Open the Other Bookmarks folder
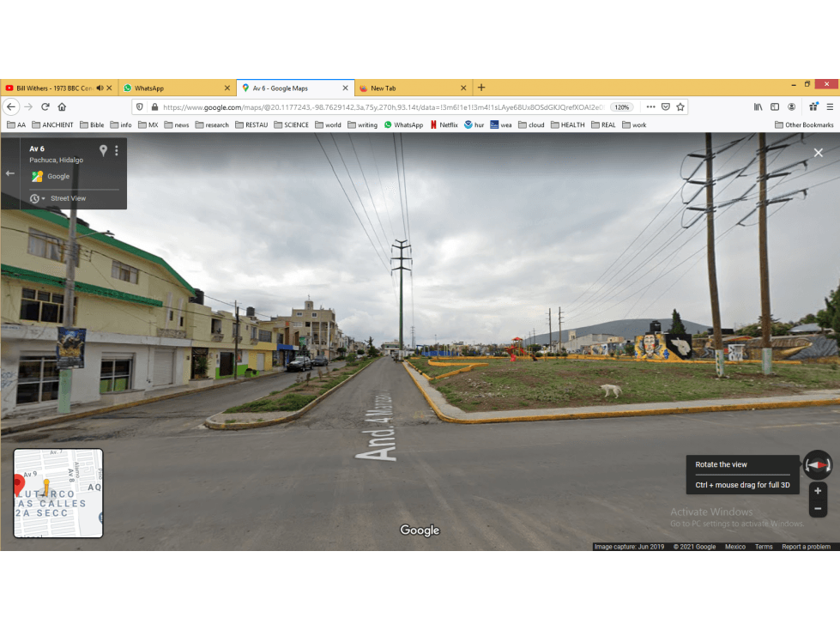Viewport: 840px width, 630px height. coord(804,124)
